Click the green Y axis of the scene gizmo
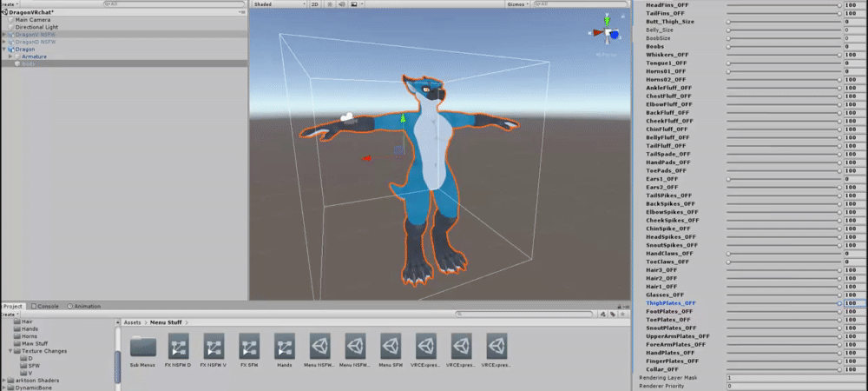The height and width of the screenshot is (391, 868). click(608, 22)
